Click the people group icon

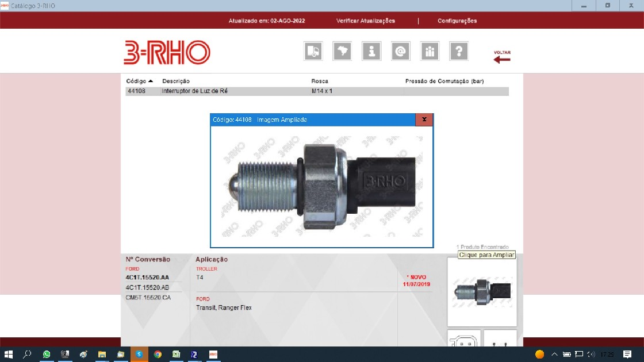430,51
